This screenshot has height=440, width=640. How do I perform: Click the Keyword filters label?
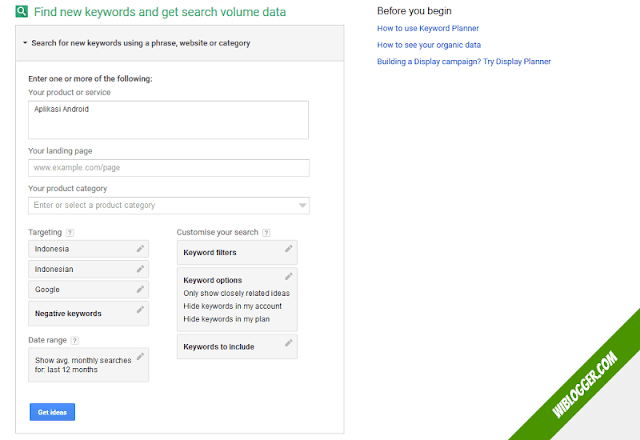(210, 252)
